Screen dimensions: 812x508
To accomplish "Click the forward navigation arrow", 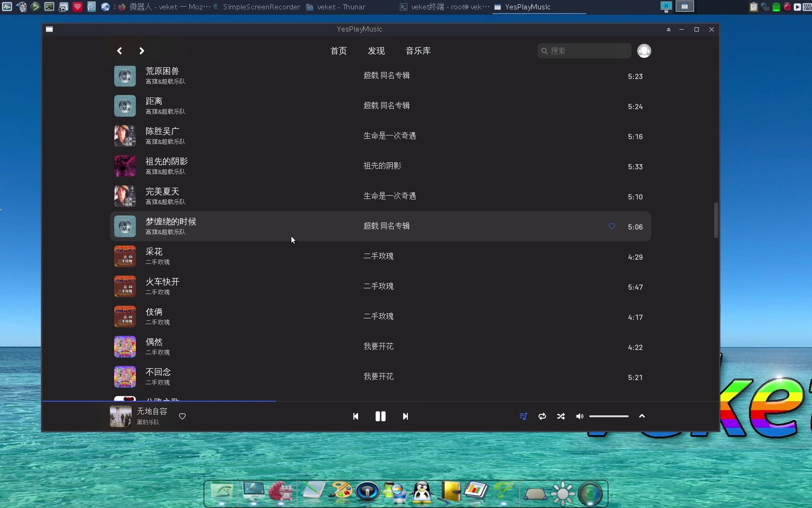I will [x=141, y=50].
